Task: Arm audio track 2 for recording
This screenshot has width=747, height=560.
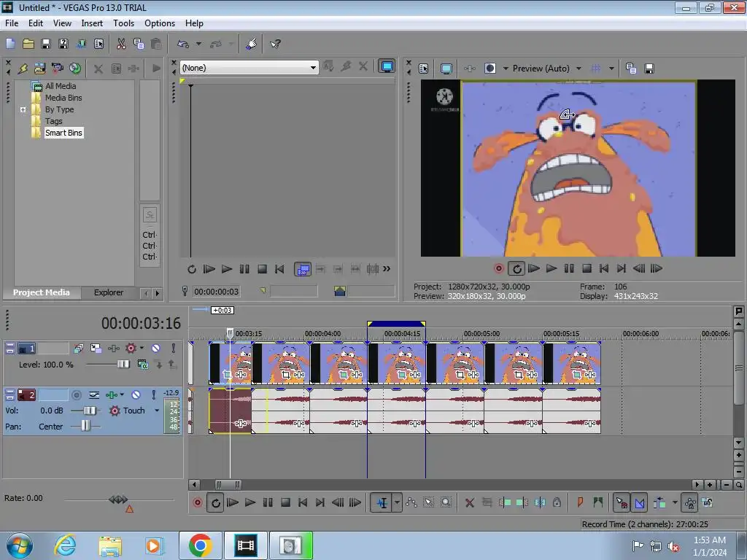Action: point(76,394)
